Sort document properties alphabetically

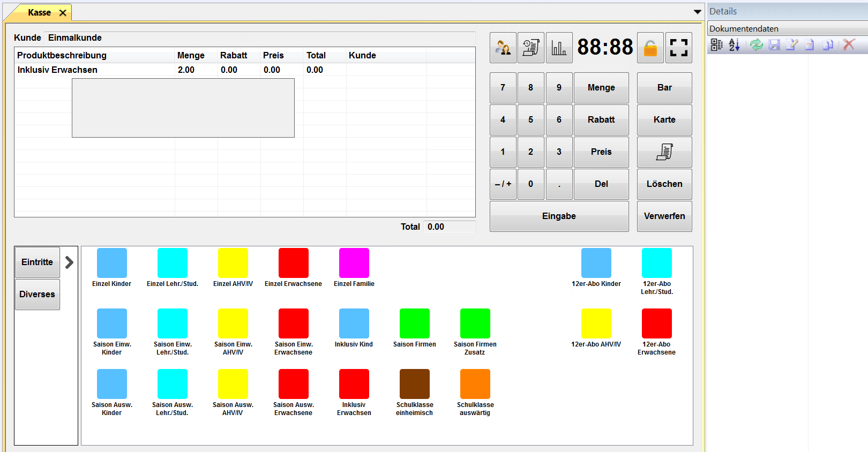734,45
